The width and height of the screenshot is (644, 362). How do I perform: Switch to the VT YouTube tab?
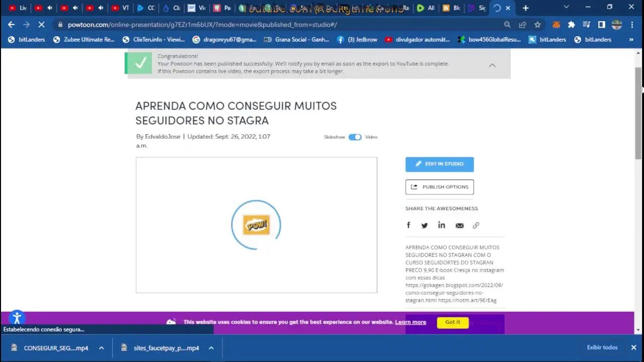(x=121, y=8)
